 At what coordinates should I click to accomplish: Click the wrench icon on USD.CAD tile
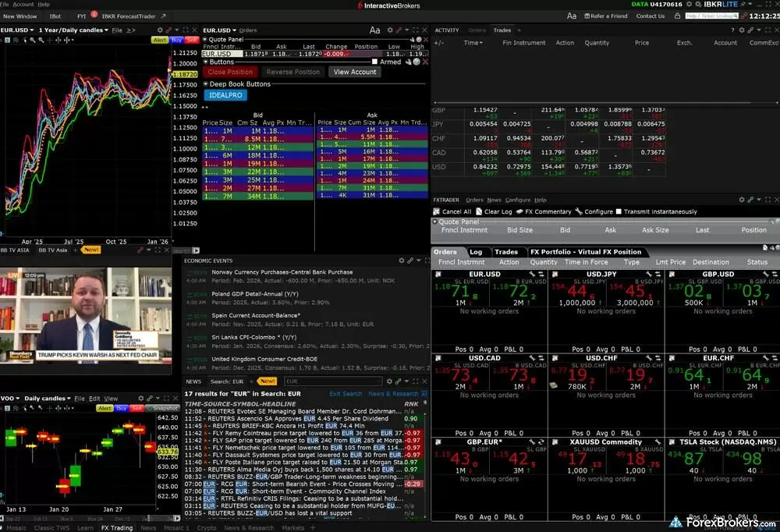[x=532, y=358]
